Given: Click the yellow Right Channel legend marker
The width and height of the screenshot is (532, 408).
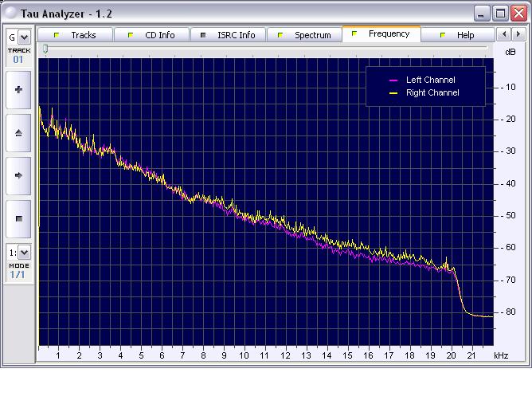Looking at the screenshot, I should pyautogui.click(x=393, y=93).
